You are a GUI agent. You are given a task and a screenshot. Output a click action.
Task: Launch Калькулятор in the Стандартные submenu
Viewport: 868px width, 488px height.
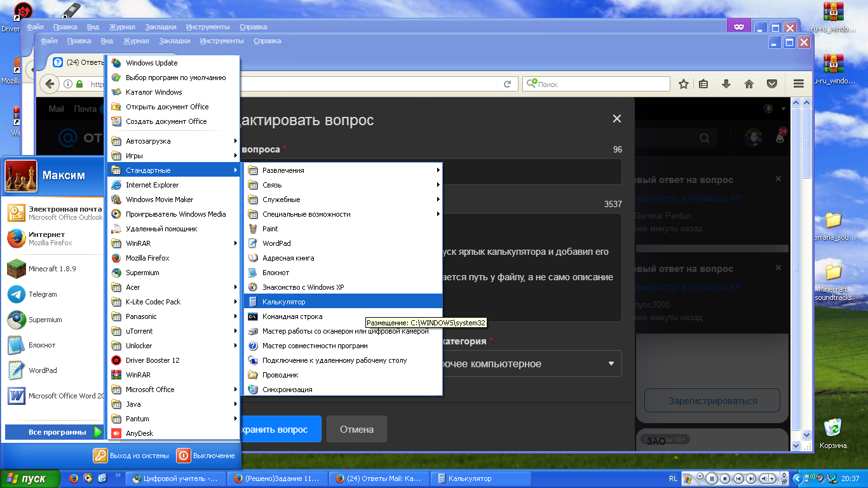(343, 302)
